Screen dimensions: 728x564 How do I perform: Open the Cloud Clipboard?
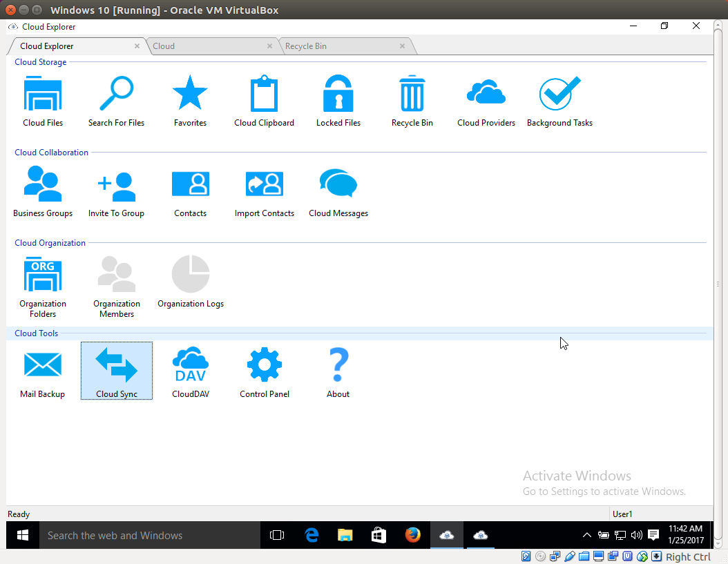click(264, 101)
